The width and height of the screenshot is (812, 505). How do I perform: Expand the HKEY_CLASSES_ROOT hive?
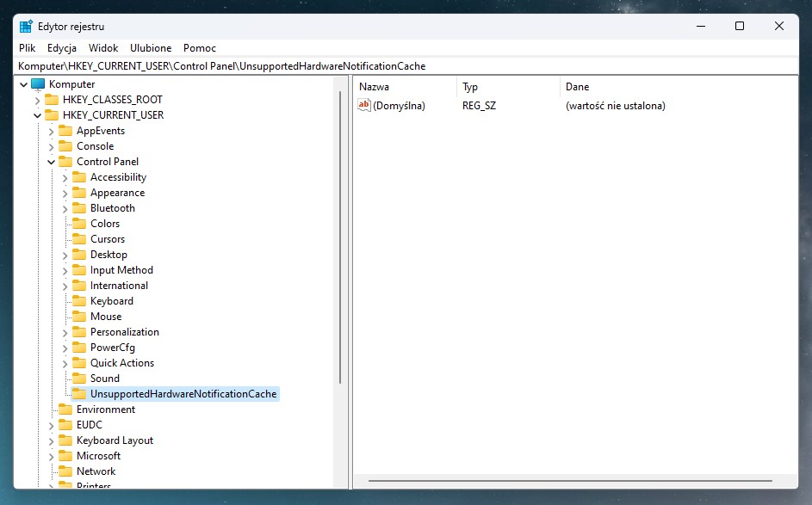pyautogui.click(x=37, y=100)
